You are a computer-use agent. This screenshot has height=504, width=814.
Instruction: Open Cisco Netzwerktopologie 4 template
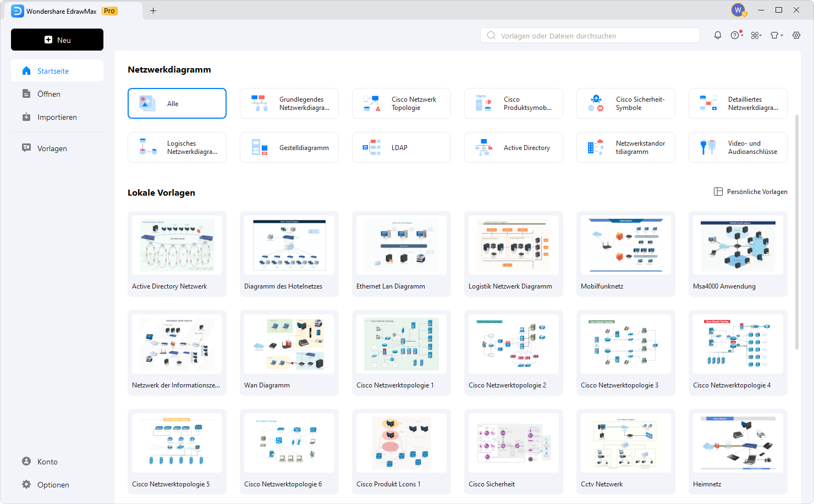(738, 353)
